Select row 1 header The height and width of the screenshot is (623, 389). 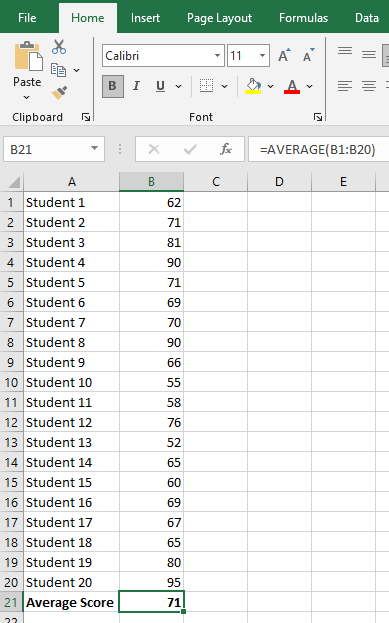click(x=11, y=203)
